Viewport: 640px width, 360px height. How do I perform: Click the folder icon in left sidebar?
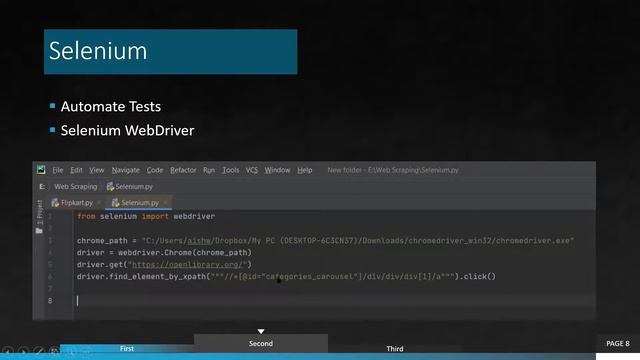39,231
